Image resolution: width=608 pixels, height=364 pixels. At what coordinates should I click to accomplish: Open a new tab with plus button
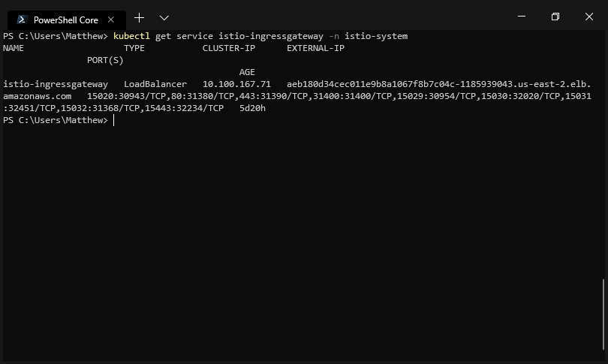[139, 17]
